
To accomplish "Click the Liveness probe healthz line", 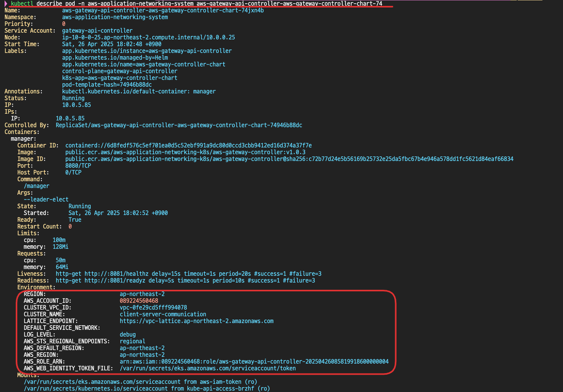I will (x=189, y=274).
